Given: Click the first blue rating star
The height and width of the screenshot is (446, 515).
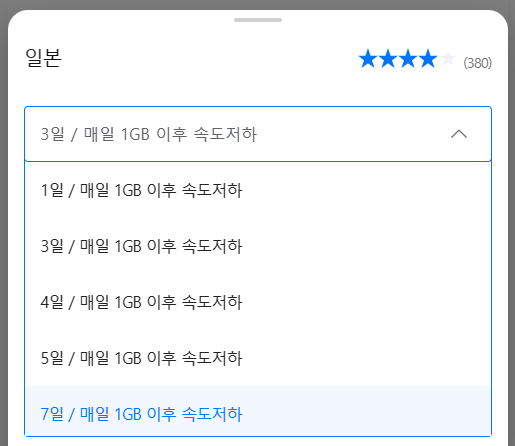Looking at the screenshot, I should point(368,59).
